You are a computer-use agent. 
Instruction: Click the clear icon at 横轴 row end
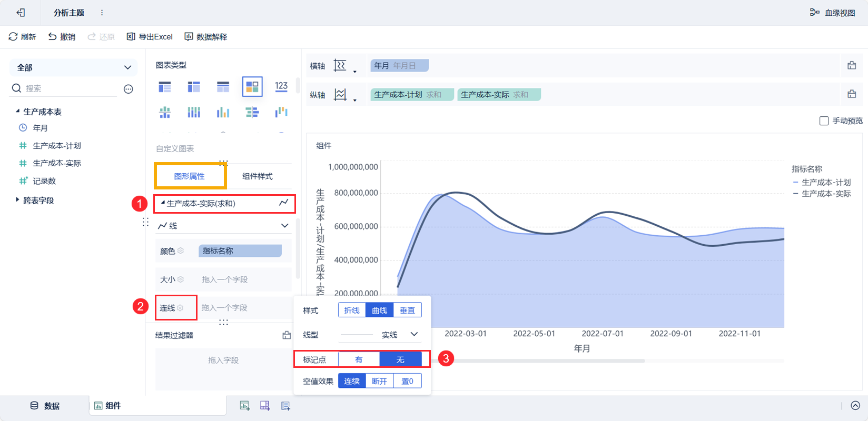852,66
